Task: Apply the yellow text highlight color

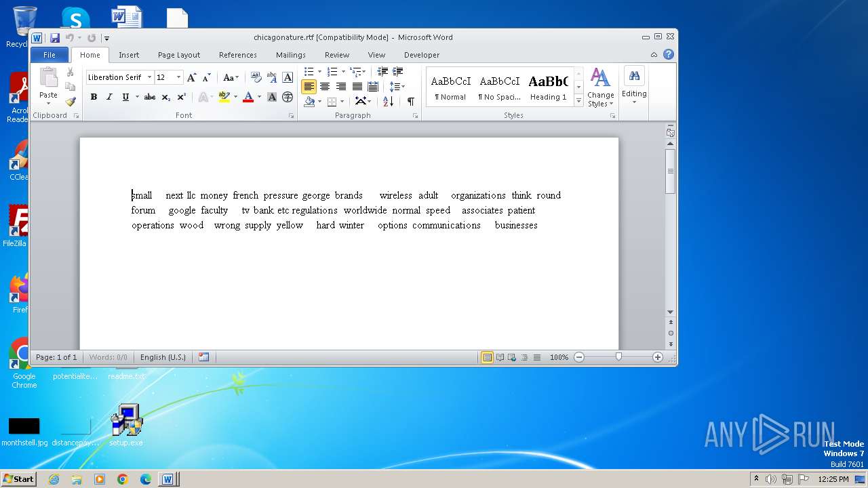Action: [224, 97]
